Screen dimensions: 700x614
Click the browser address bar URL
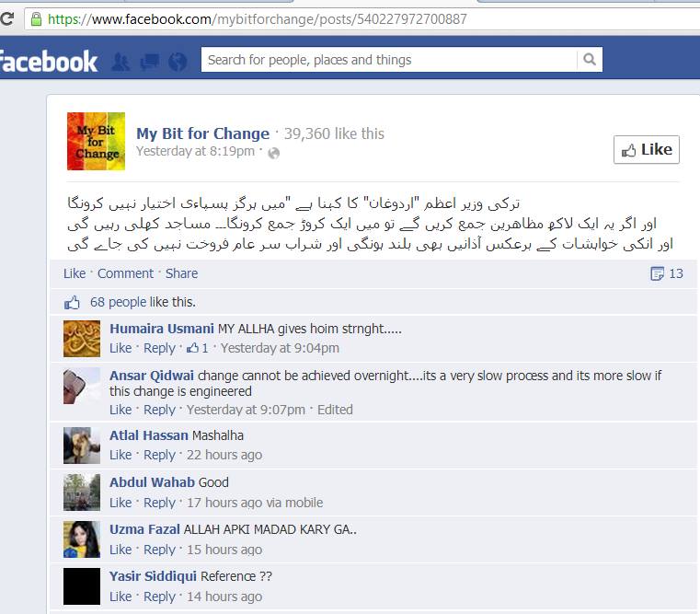(258, 19)
